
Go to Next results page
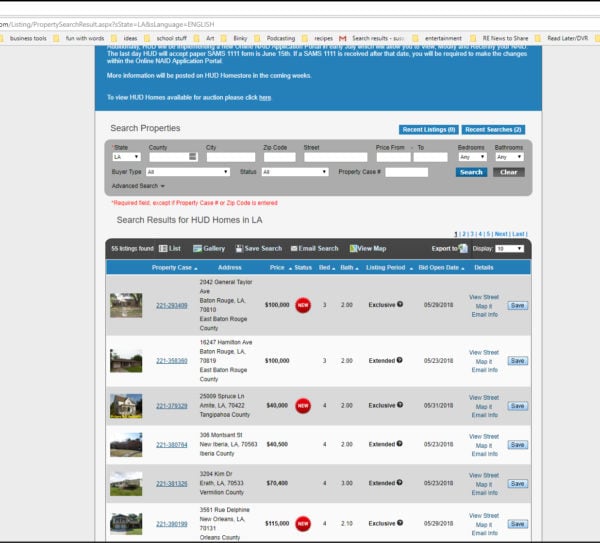click(501, 234)
